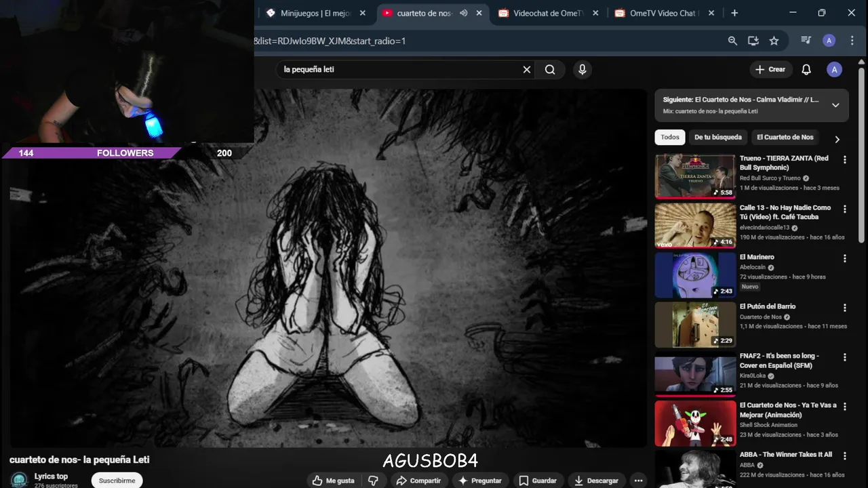Zoom magnifier icon in address bar

[732, 41]
